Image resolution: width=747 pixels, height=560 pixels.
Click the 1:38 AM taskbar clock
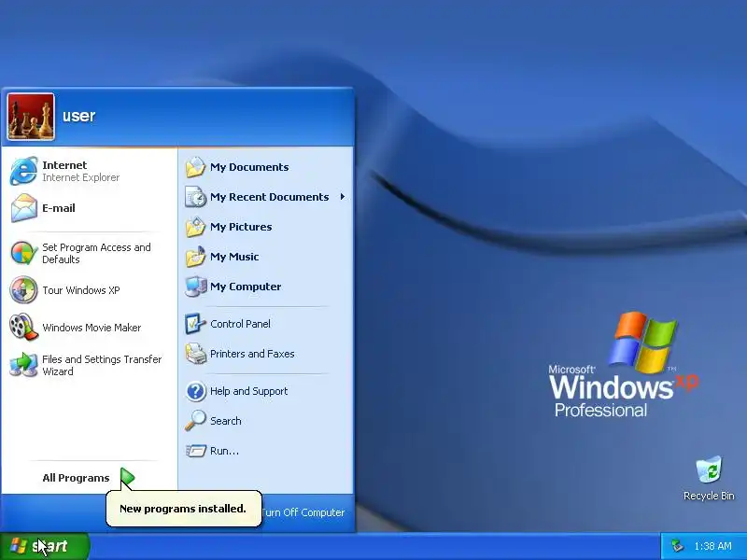[x=712, y=546]
